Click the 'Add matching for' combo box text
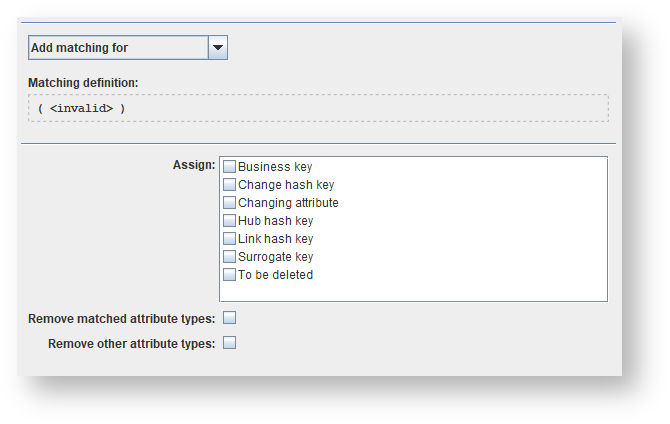Screen dimensions: 670x424 (117, 48)
